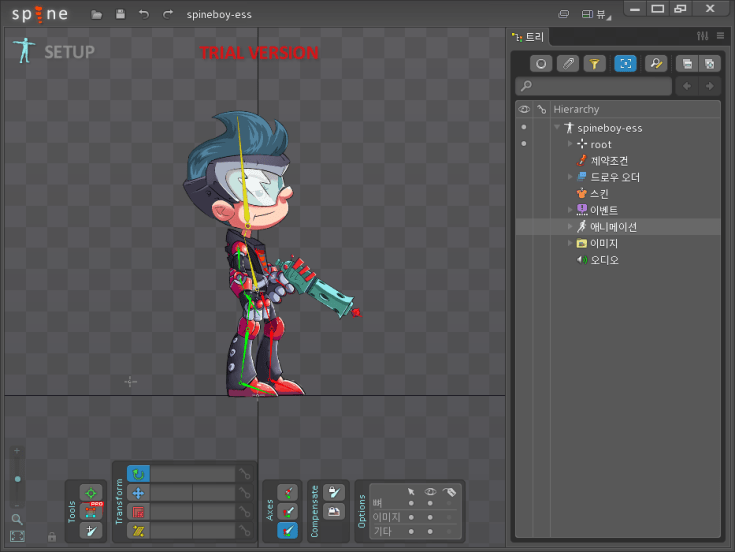Click the SETUP mode button
This screenshot has height=552, width=735.
[x=55, y=51]
